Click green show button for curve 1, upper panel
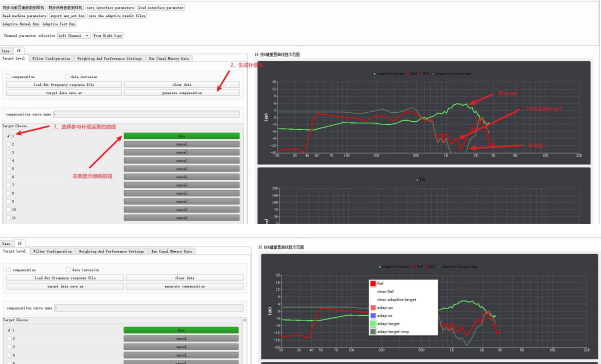 click(182, 136)
